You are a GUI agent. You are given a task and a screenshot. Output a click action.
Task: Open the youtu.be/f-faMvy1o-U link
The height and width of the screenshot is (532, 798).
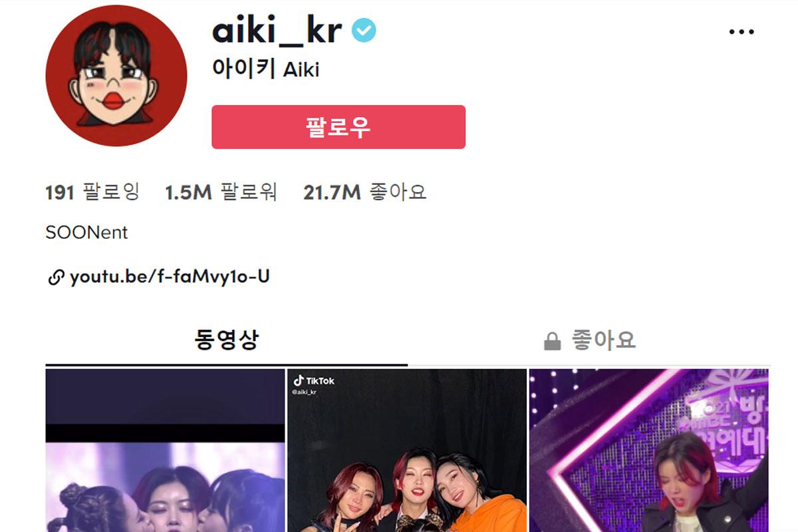pyautogui.click(x=170, y=277)
